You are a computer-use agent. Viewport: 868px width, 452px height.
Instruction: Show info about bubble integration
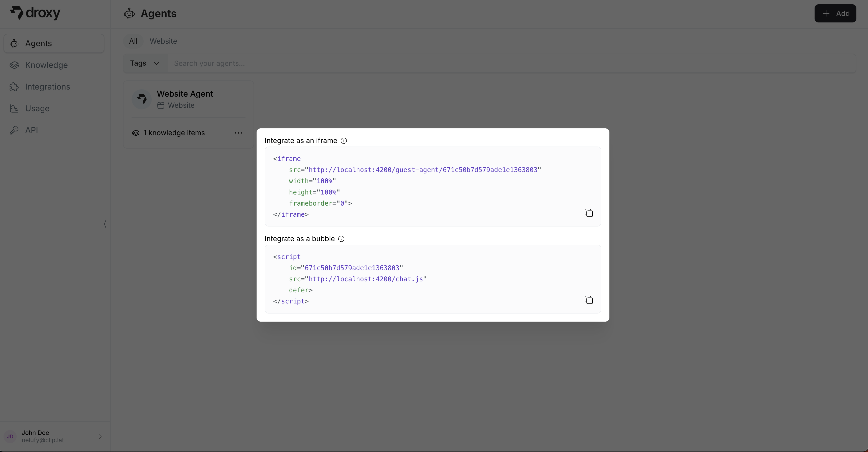[x=341, y=239]
